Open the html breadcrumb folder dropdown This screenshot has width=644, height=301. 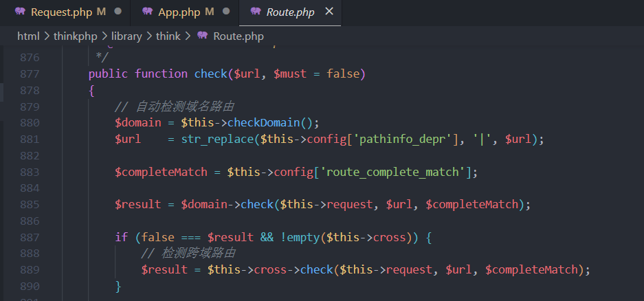click(28, 36)
